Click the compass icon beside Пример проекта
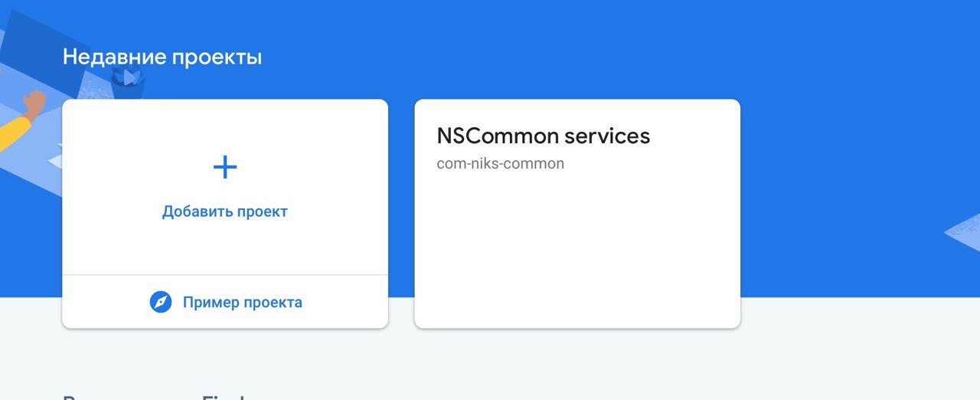The height and width of the screenshot is (400, 980). (x=161, y=302)
